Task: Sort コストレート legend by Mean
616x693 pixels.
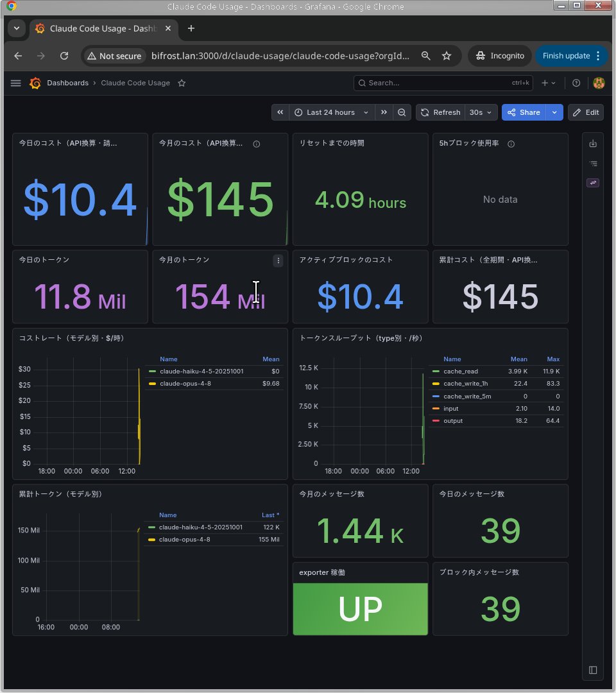Action: 271,359
